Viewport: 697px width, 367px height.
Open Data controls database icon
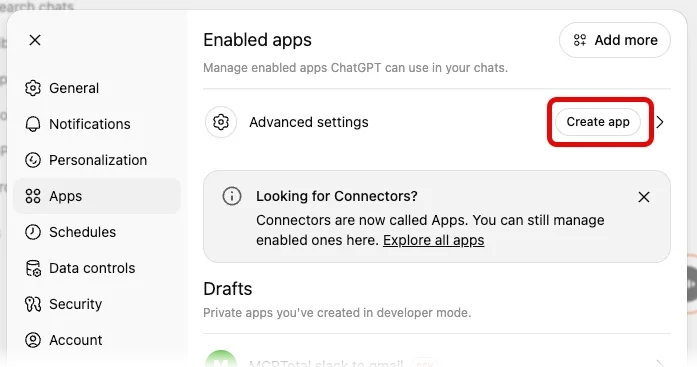coord(33,268)
